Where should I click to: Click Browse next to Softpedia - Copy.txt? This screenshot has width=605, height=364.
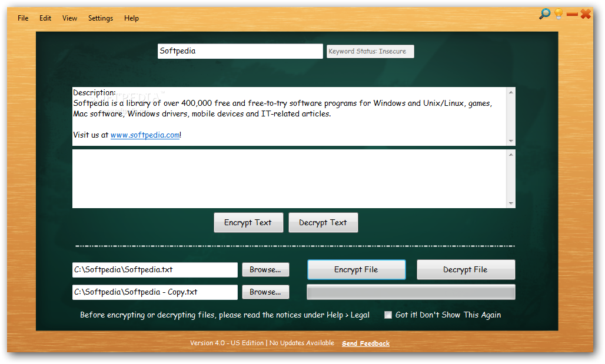tap(265, 292)
